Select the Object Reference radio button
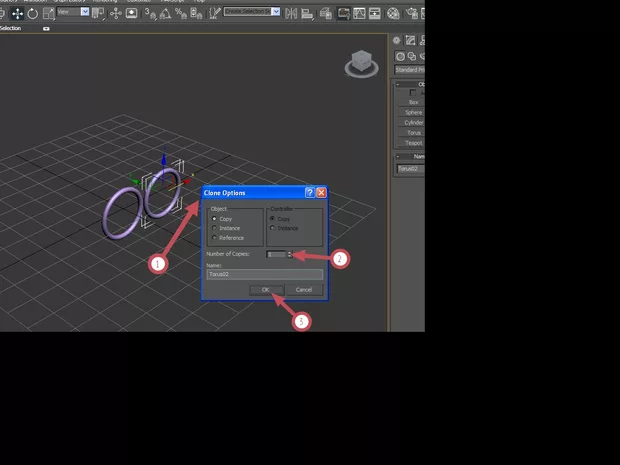 (214, 238)
